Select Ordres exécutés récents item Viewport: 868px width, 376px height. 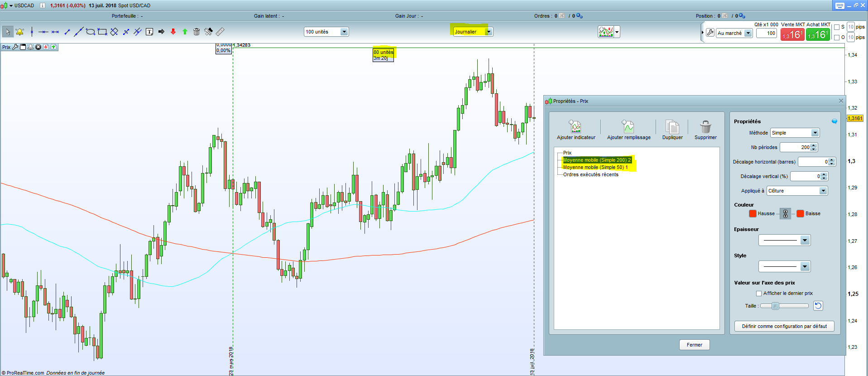coord(591,174)
